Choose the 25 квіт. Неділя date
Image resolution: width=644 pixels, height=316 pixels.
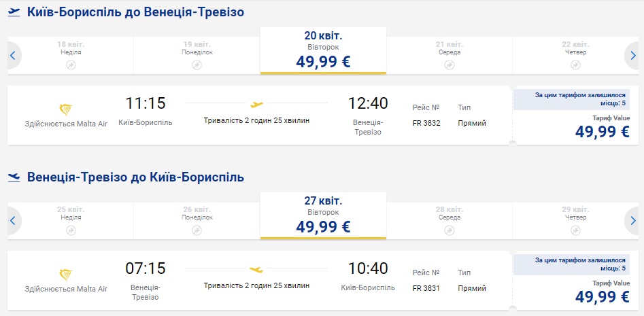click(70, 213)
